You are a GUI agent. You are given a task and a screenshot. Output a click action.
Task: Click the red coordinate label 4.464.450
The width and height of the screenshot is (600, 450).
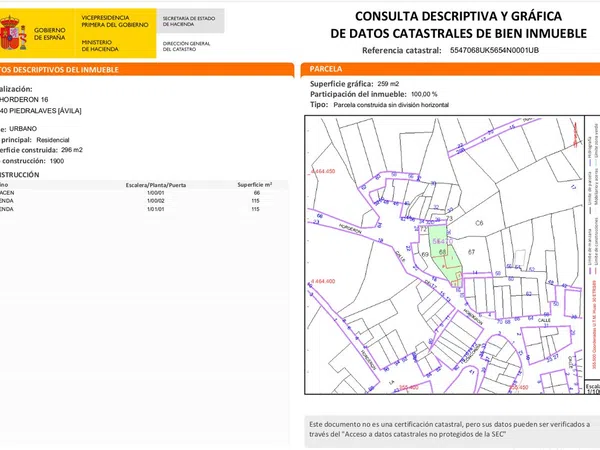click(x=323, y=171)
